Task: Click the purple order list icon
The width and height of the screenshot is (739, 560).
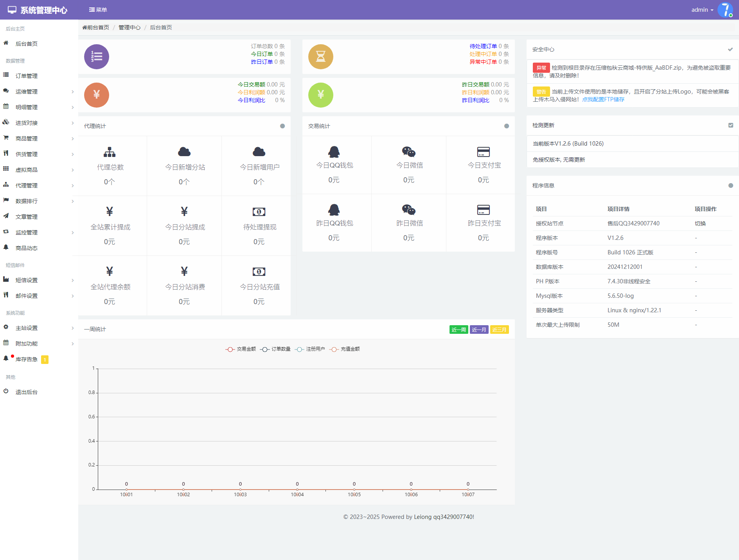Action: point(96,57)
